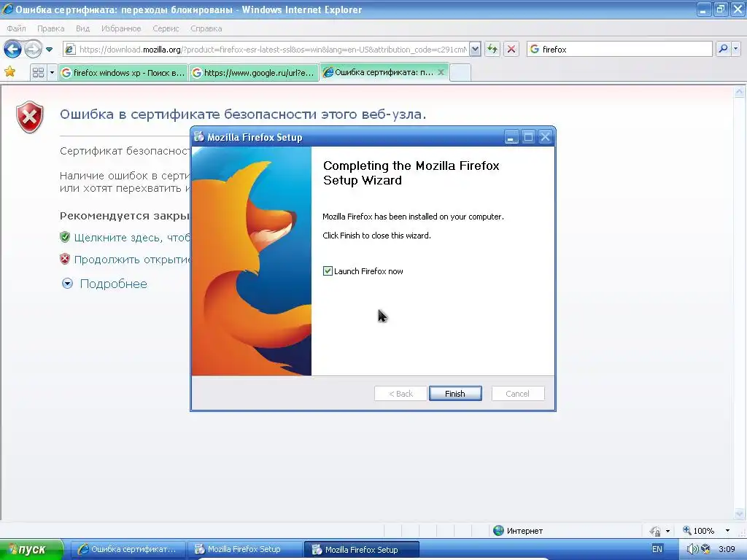The height and width of the screenshot is (560, 747).
Task: Toggle the Launch Firefox now checkbox
Action: coord(328,271)
